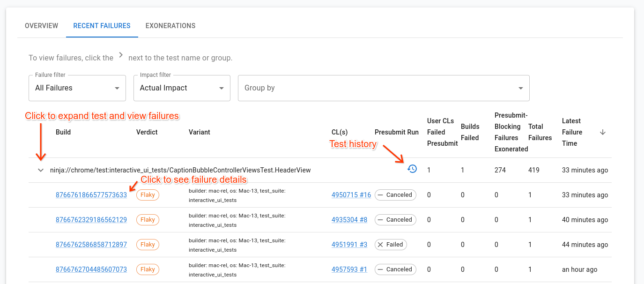Open CL 4935304 #8 link
The width and height of the screenshot is (644, 284).
coord(349,220)
